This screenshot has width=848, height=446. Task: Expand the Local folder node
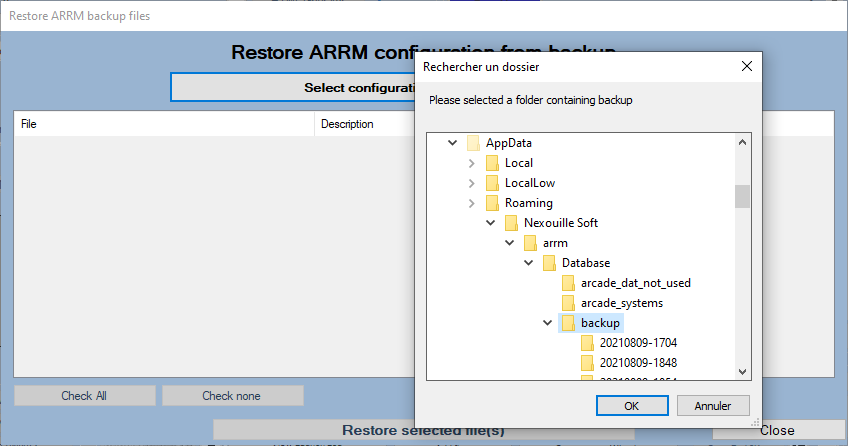472,163
